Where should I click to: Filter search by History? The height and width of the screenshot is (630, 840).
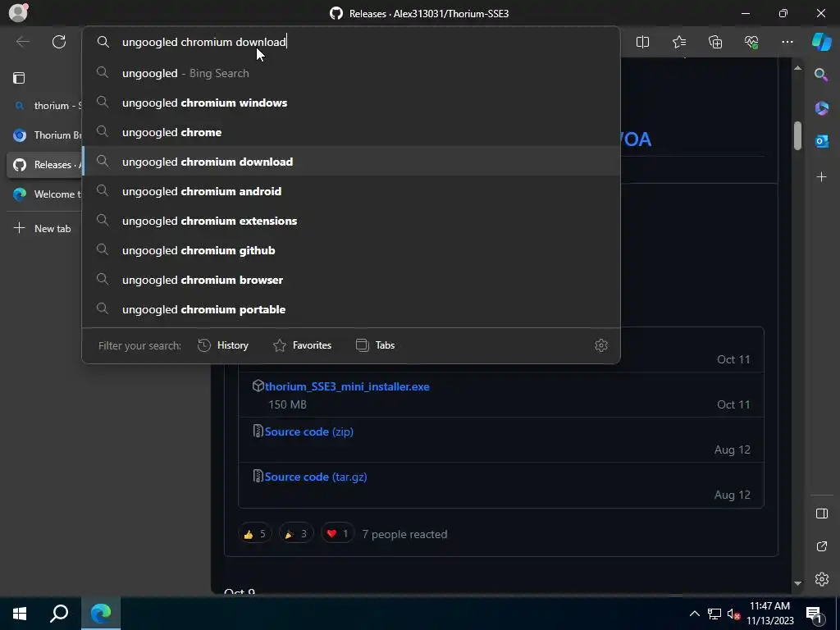click(223, 345)
